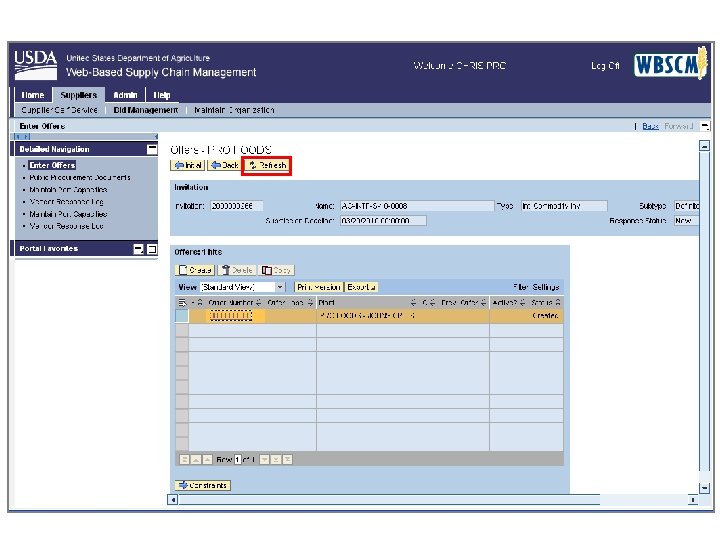Create a new offer
This screenshot has width=720, height=540.
tap(195, 270)
